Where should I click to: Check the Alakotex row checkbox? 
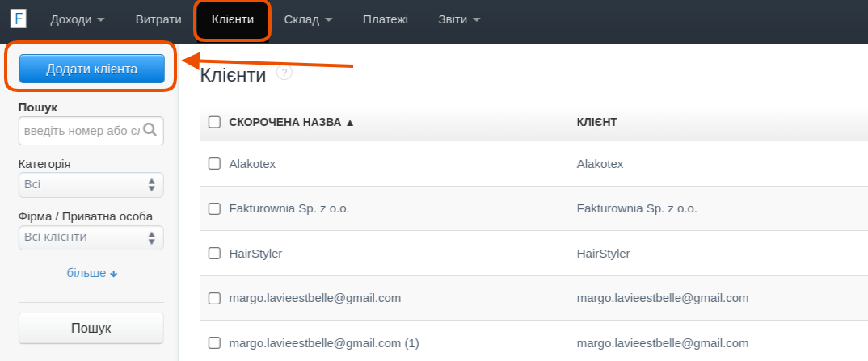click(214, 164)
